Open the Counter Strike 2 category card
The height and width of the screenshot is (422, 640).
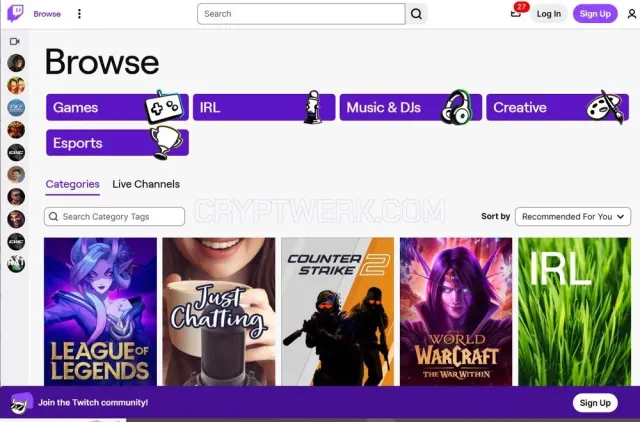point(338,312)
